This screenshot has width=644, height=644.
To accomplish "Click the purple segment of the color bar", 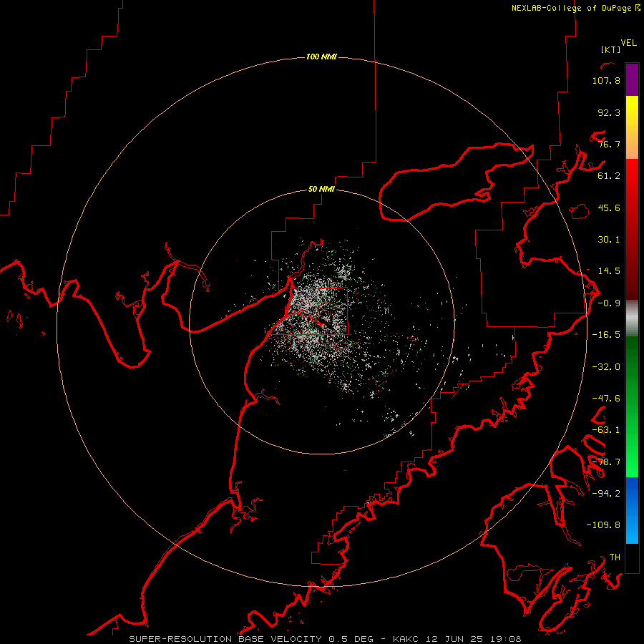I will point(632,79).
